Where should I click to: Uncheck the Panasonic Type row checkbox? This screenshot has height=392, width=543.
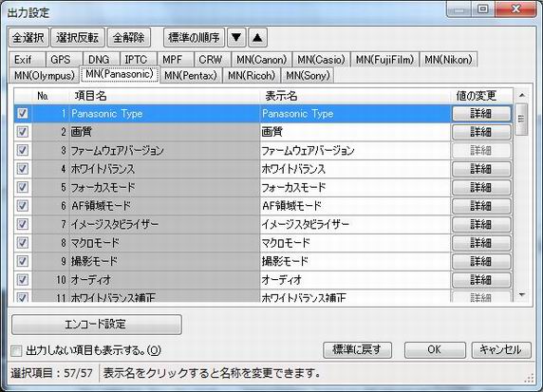[23, 113]
